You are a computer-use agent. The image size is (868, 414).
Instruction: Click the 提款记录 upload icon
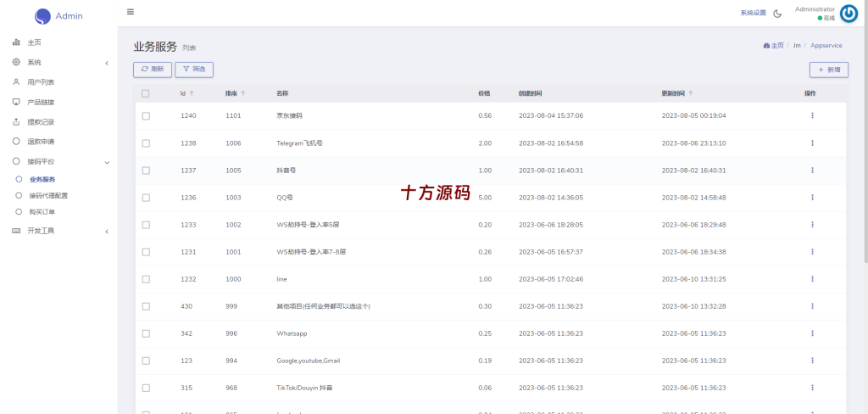point(16,122)
